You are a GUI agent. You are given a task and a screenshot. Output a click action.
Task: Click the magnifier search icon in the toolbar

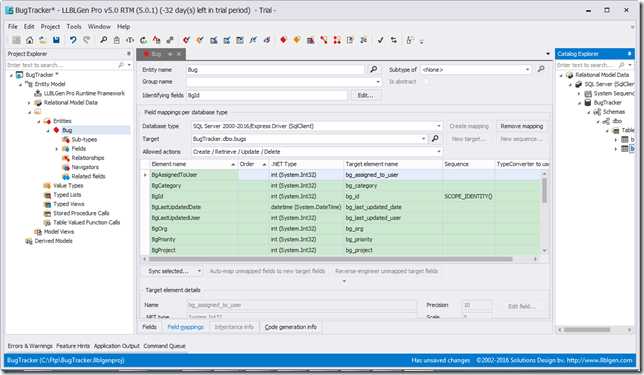104,40
